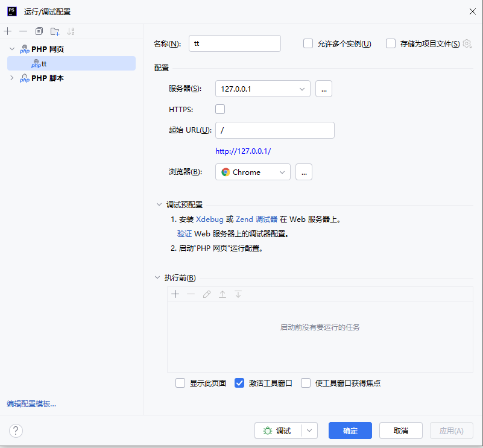Click the Chrome icon in the browser selector

coord(226,172)
